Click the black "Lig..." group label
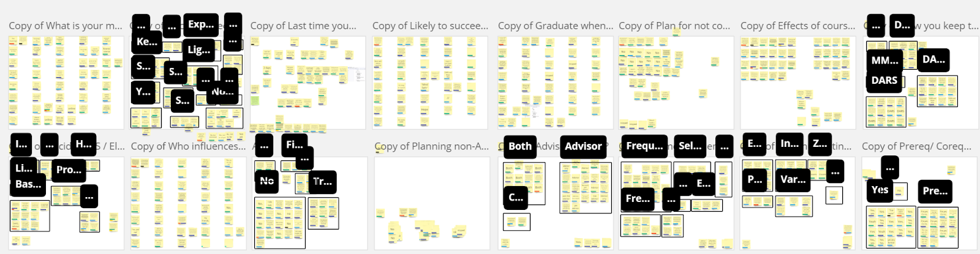Viewport: 980px width, 254px height. 198,50
